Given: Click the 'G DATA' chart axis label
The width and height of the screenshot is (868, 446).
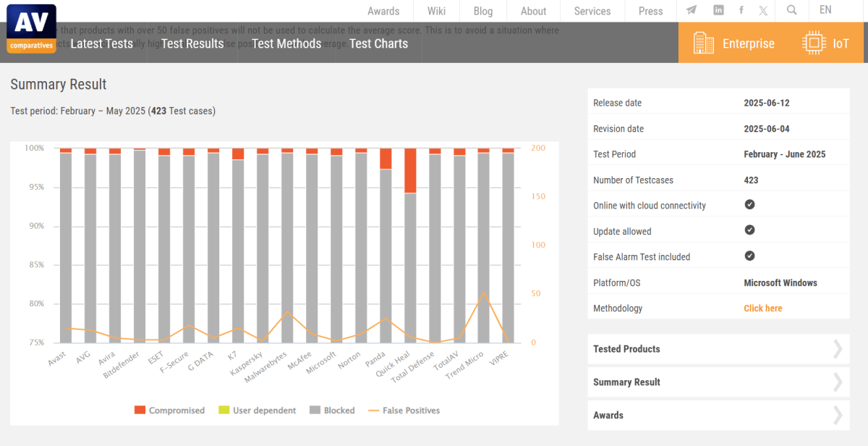Looking at the screenshot, I should pyautogui.click(x=202, y=361).
